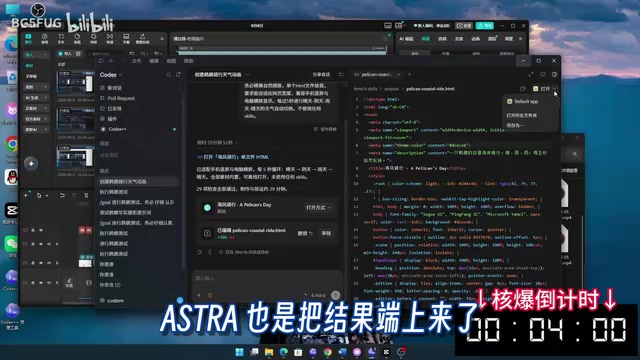Select the pelican-coast file tab

[376, 75]
